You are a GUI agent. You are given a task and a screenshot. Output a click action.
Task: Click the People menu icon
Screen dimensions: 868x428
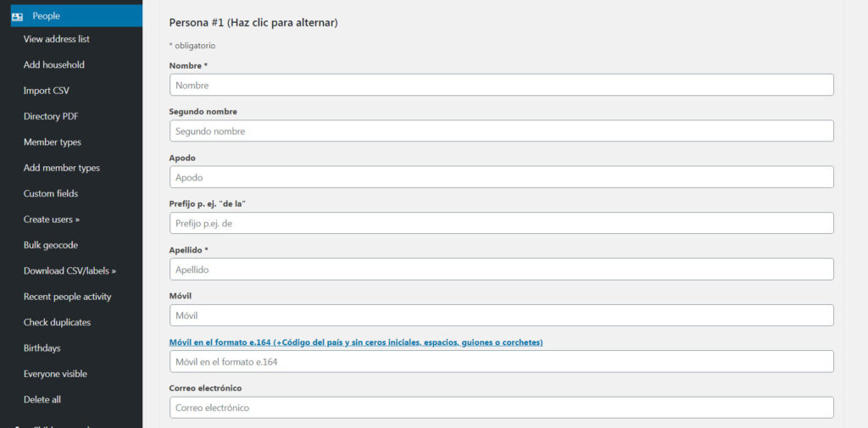click(x=17, y=16)
